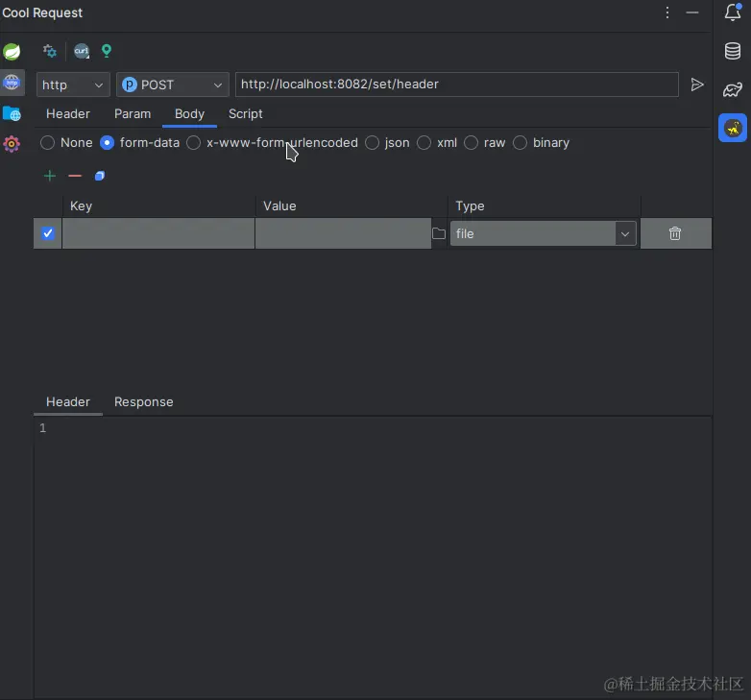This screenshot has width=751, height=700.
Task: Click the green location pin icon
Action: (x=107, y=51)
